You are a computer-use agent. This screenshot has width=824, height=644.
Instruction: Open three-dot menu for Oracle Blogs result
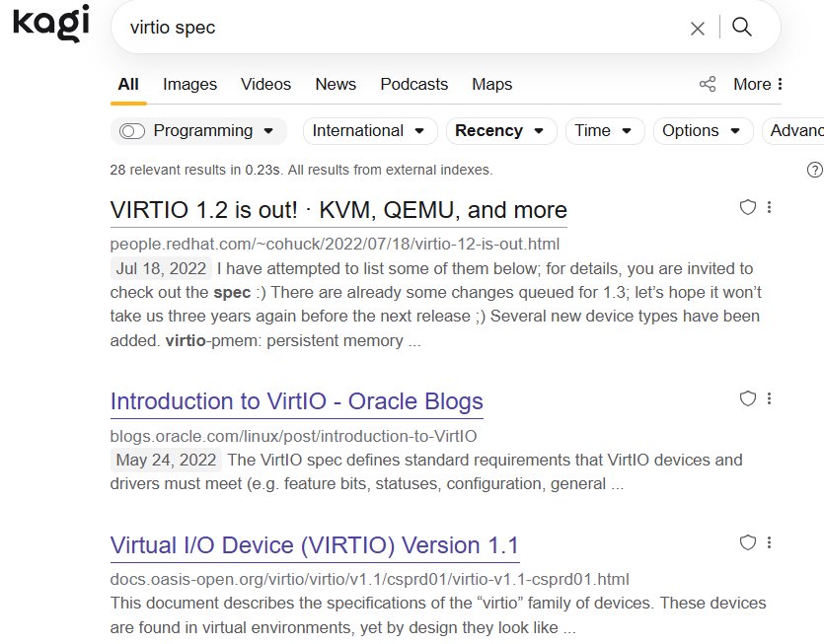[770, 398]
